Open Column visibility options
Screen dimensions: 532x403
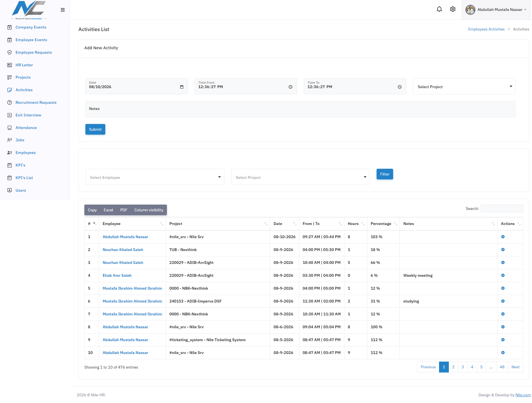tap(149, 210)
